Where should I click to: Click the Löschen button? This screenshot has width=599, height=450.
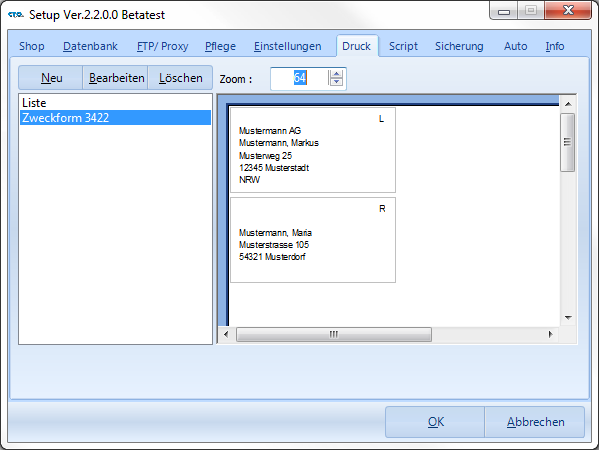coord(180,78)
